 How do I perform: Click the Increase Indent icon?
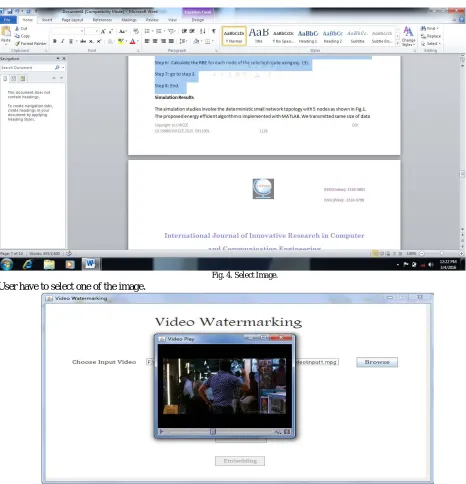click(x=192, y=31)
